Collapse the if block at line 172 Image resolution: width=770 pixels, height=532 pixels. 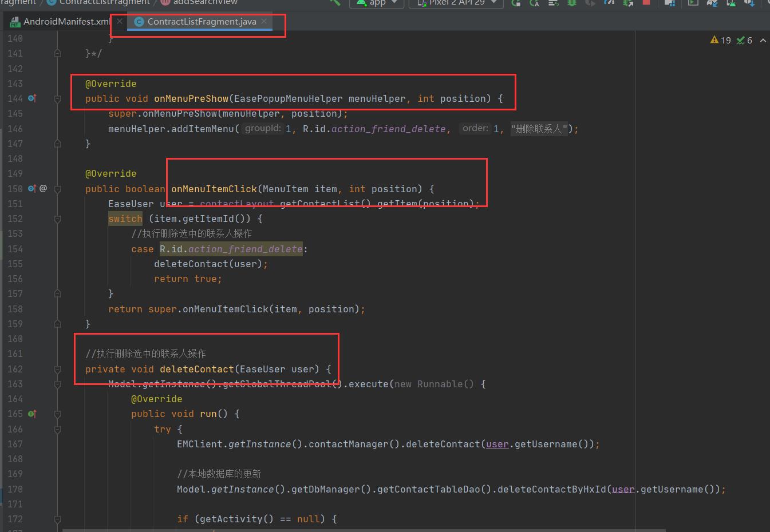click(57, 519)
